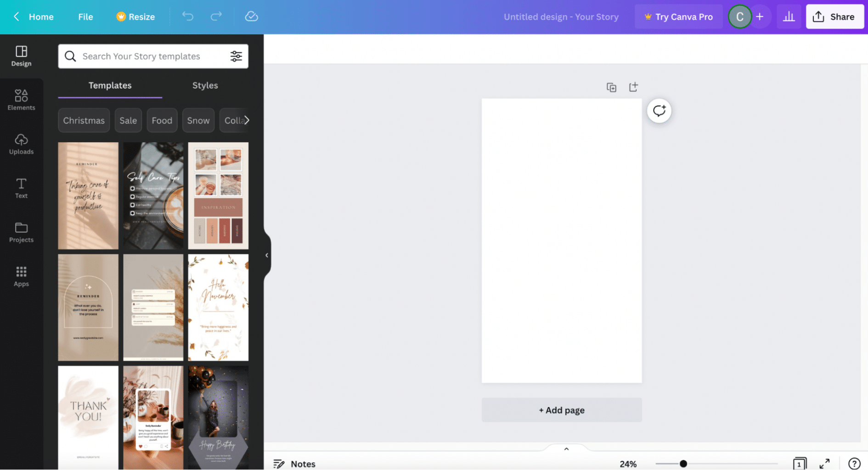Screen dimensions: 868x470
Task: Switch to the Styles tab
Action: [205, 85]
